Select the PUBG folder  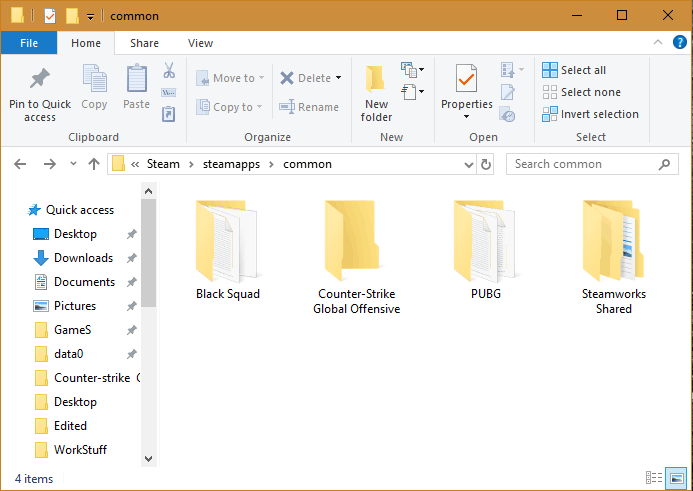[x=485, y=250]
